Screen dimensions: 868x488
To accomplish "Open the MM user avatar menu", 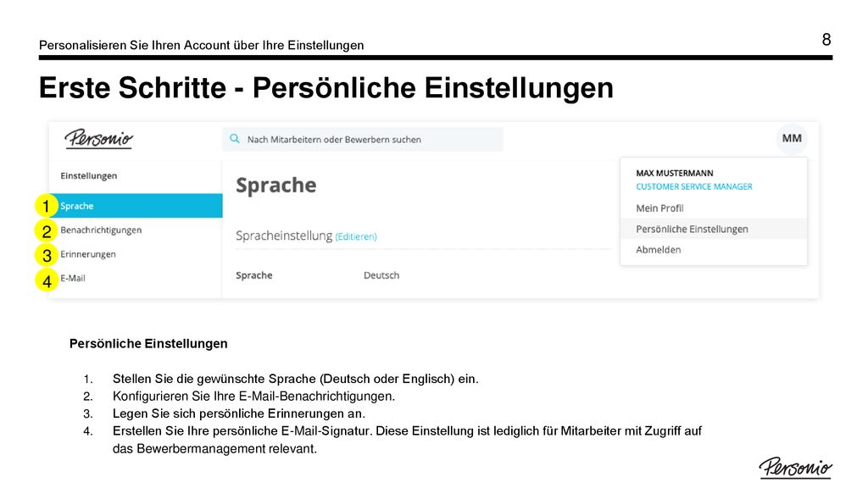I will click(792, 138).
